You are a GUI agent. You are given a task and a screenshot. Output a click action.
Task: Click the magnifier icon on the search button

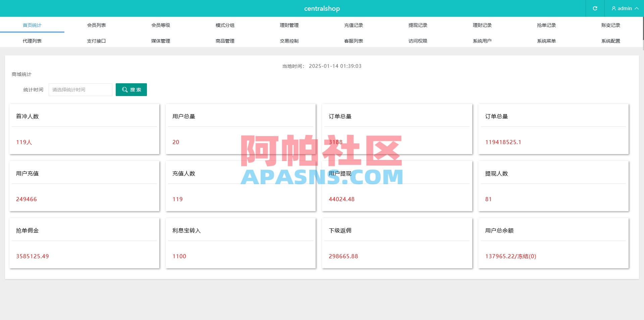click(124, 90)
